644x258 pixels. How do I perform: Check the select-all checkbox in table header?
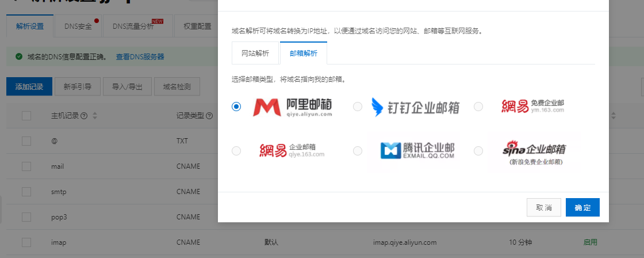(26, 116)
